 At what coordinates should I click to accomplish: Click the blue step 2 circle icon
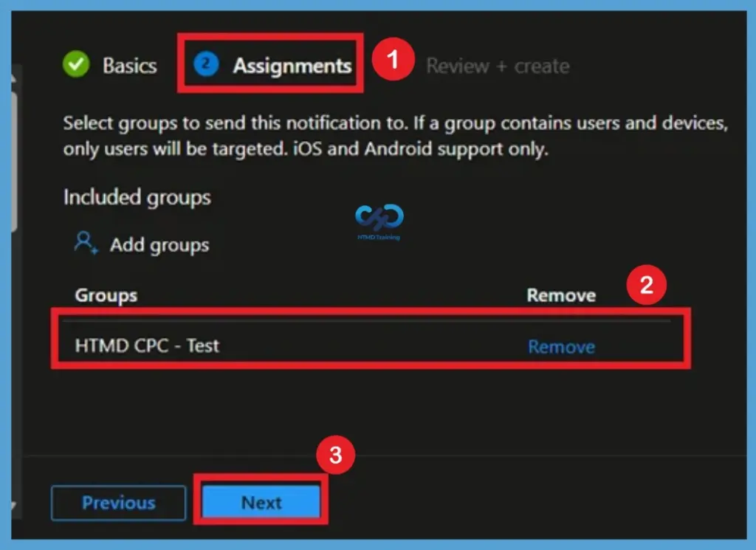(x=207, y=64)
